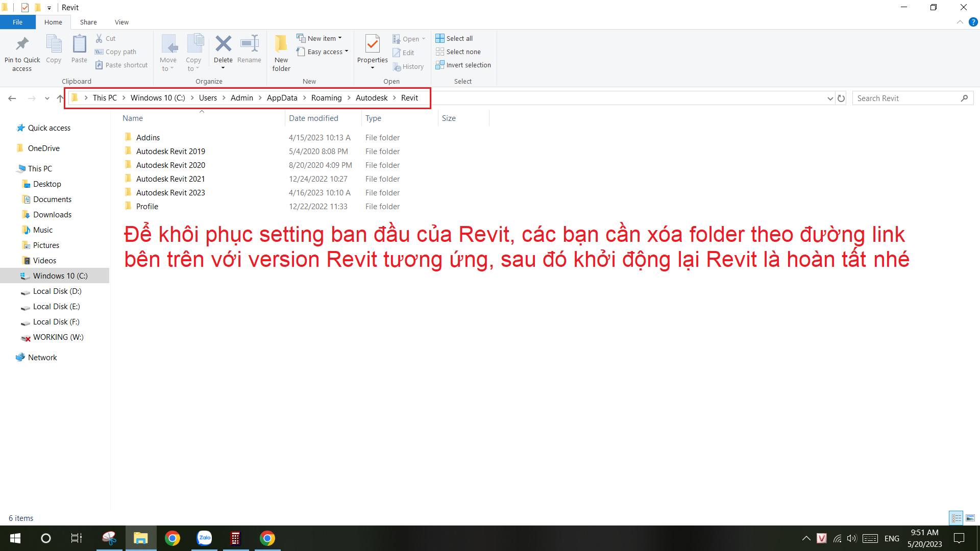Open the Autodesk Revit 2023 folder
This screenshot has height=551, width=980.
170,192
